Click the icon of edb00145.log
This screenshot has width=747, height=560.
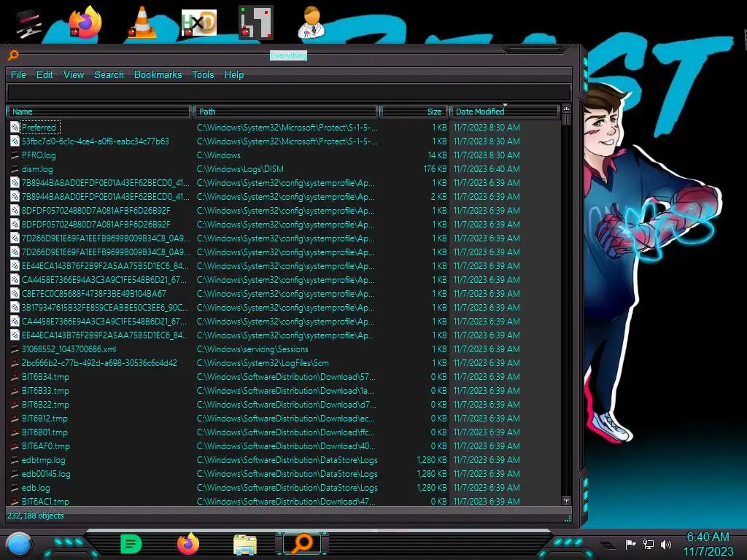coord(15,474)
